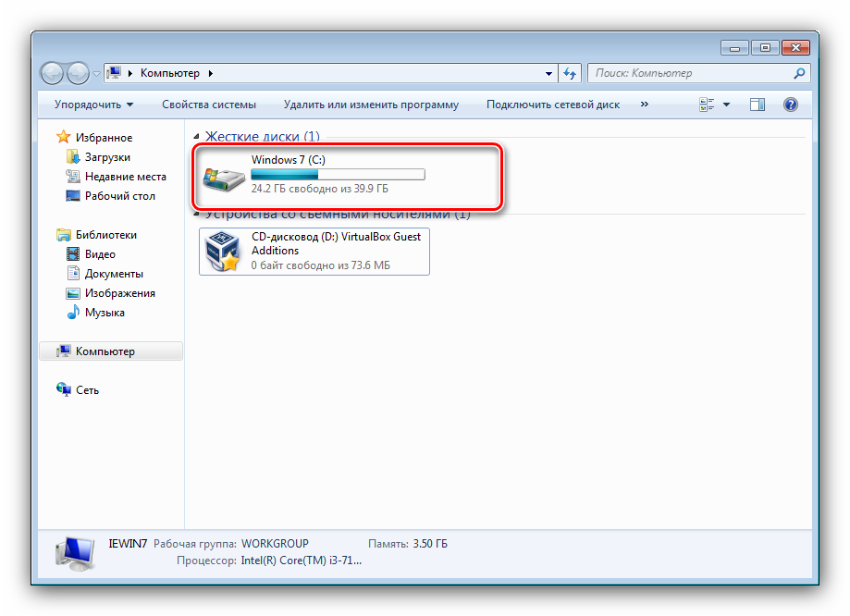This screenshot has width=850, height=616.
Task: Select the VirtualBox CD drive icon
Action: (222, 251)
